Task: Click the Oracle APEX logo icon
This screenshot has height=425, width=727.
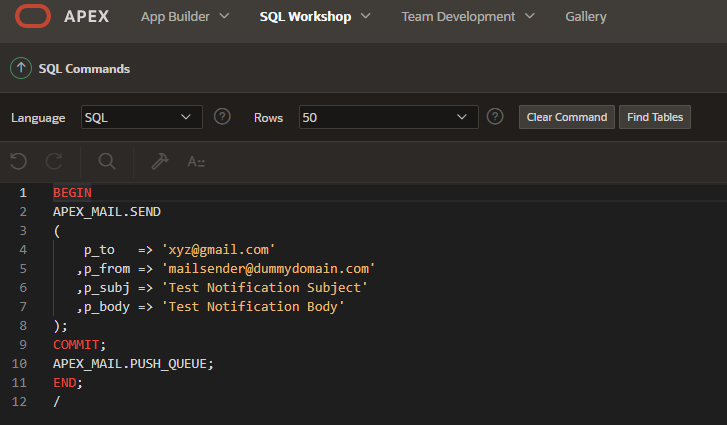Action: (33, 16)
